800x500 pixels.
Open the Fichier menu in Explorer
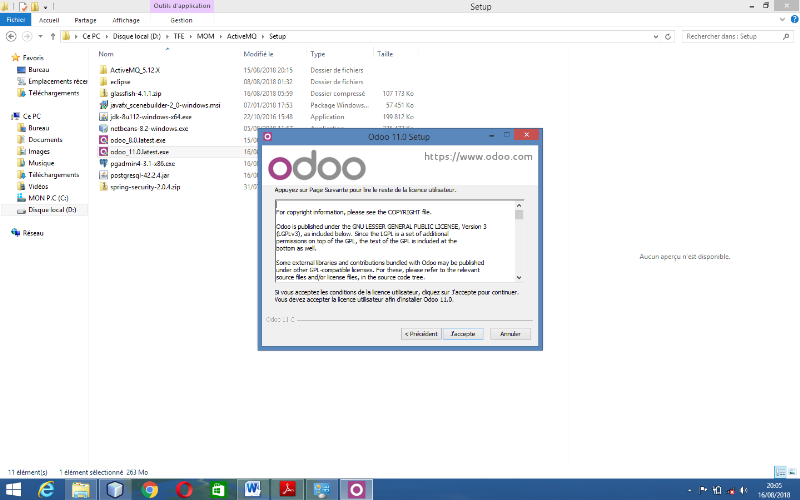pos(16,20)
